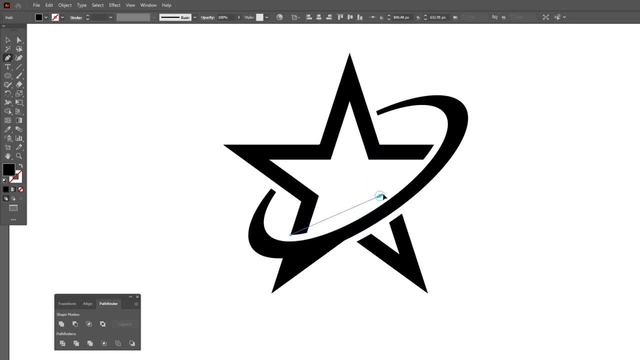
Task: Select the Eyedropper tool
Action: click(8, 129)
